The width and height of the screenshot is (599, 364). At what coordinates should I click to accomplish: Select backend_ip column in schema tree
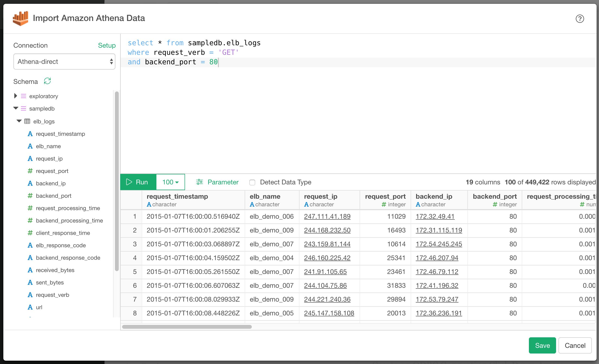[51, 183]
